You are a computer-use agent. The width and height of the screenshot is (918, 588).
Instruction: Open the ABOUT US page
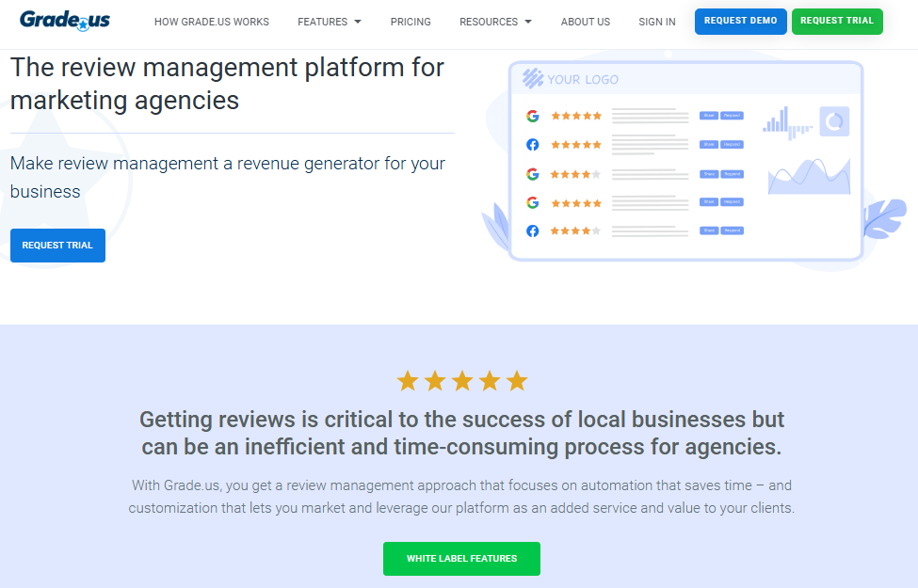coord(586,22)
